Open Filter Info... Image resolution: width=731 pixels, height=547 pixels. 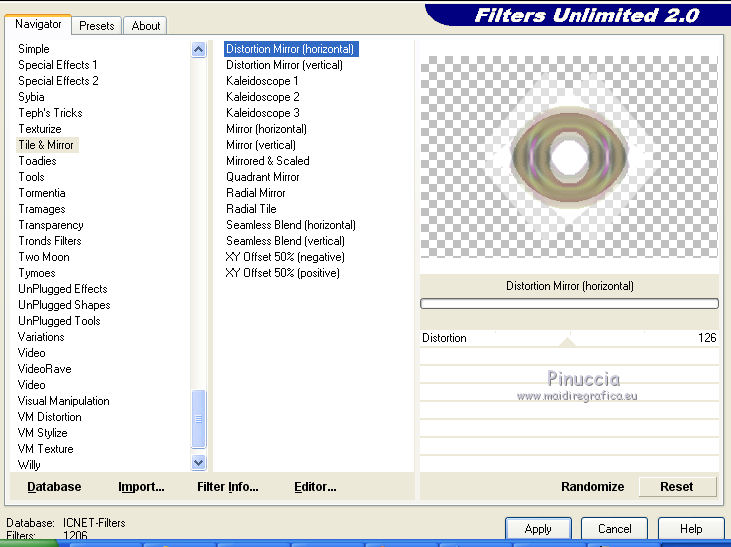pos(228,487)
